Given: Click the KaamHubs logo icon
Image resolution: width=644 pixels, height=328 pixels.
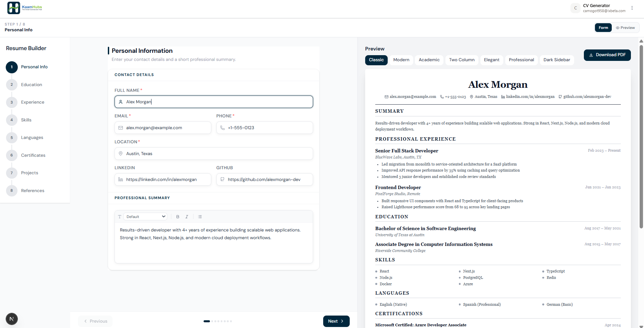Looking at the screenshot, I should click(14, 8).
